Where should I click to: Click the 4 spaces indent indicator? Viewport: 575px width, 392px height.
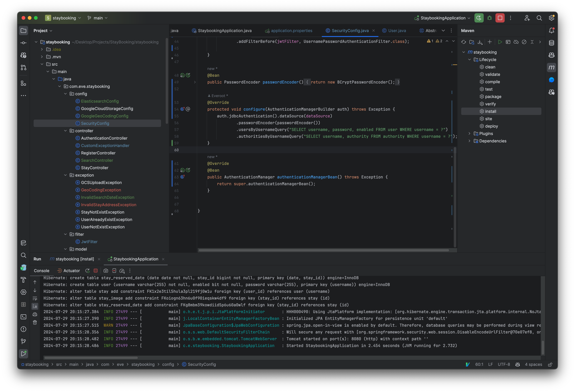coord(534,364)
